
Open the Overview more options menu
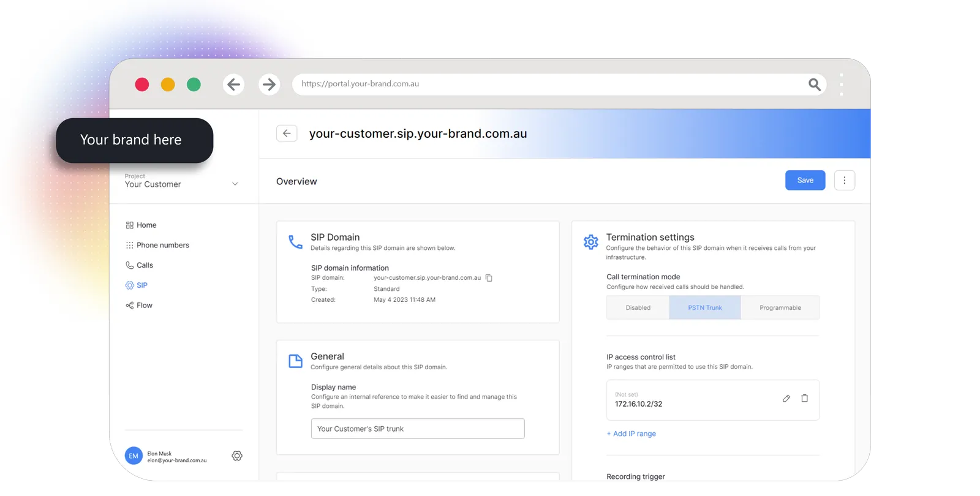[x=844, y=180]
